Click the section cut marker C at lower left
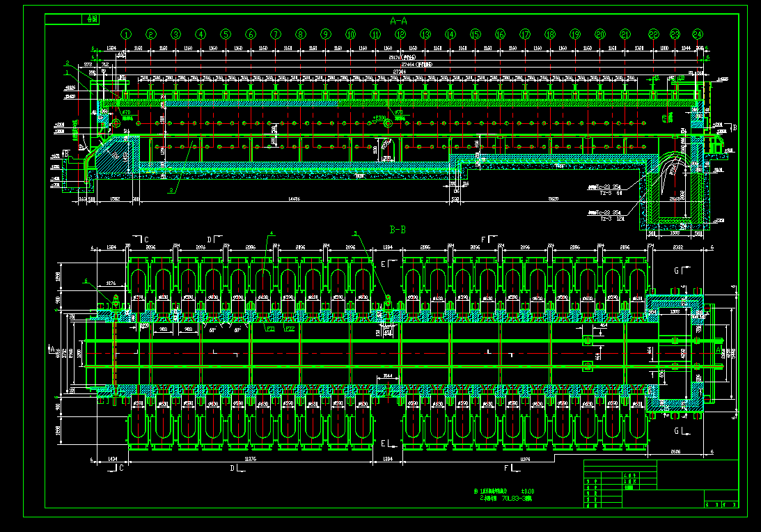The width and height of the screenshot is (761, 532). [x=120, y=467]
